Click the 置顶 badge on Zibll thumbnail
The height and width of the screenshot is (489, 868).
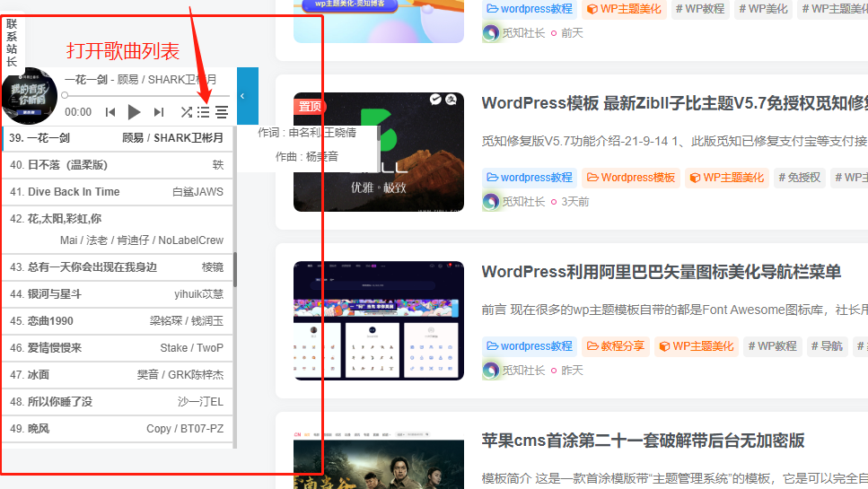tap(310, 106)
